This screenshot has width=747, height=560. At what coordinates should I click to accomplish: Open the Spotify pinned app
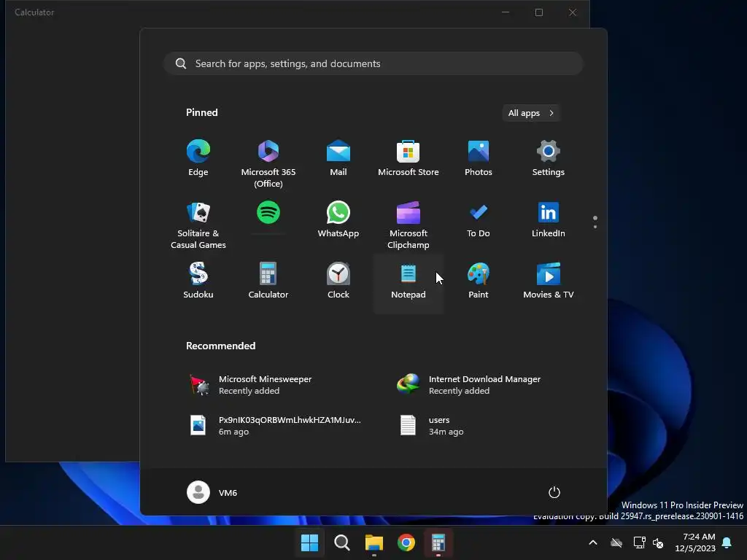(x=268, y=213)
